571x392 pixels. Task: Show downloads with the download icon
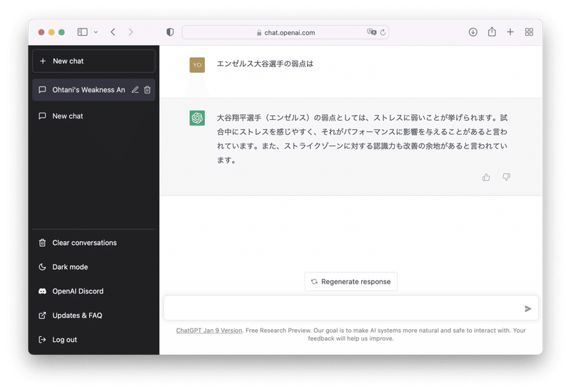point(473,32)
